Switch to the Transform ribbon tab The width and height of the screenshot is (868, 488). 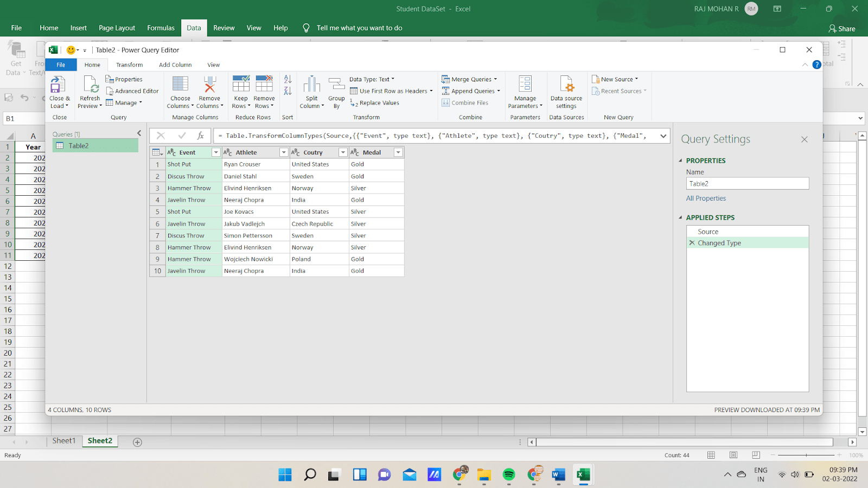(129, 65)
